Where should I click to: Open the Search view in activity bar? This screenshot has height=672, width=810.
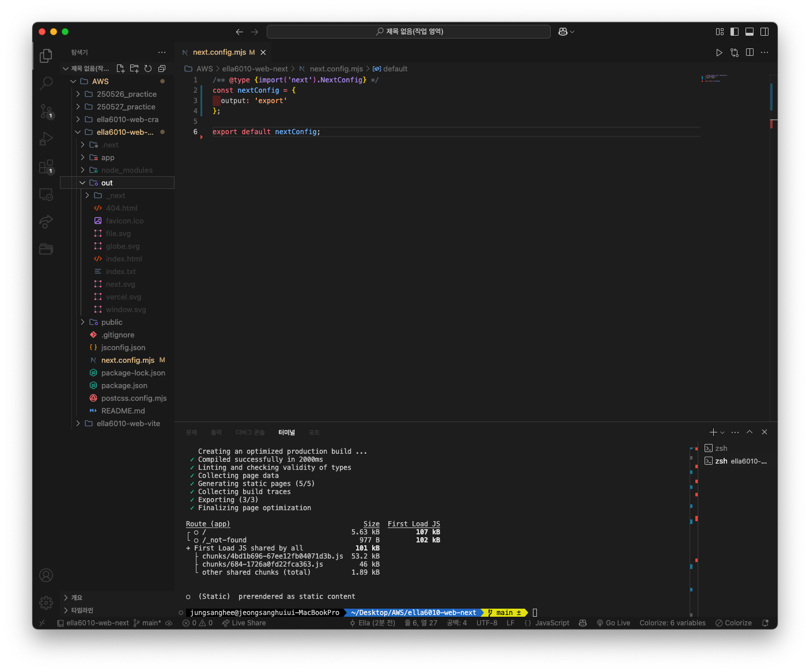[46, 83]
